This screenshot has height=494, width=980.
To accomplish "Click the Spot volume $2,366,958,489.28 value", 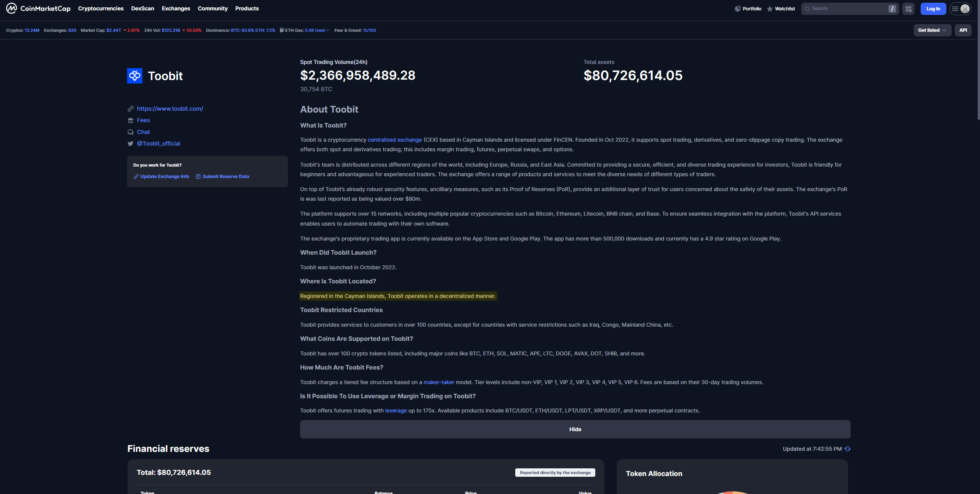I will (x=358, y=75).
